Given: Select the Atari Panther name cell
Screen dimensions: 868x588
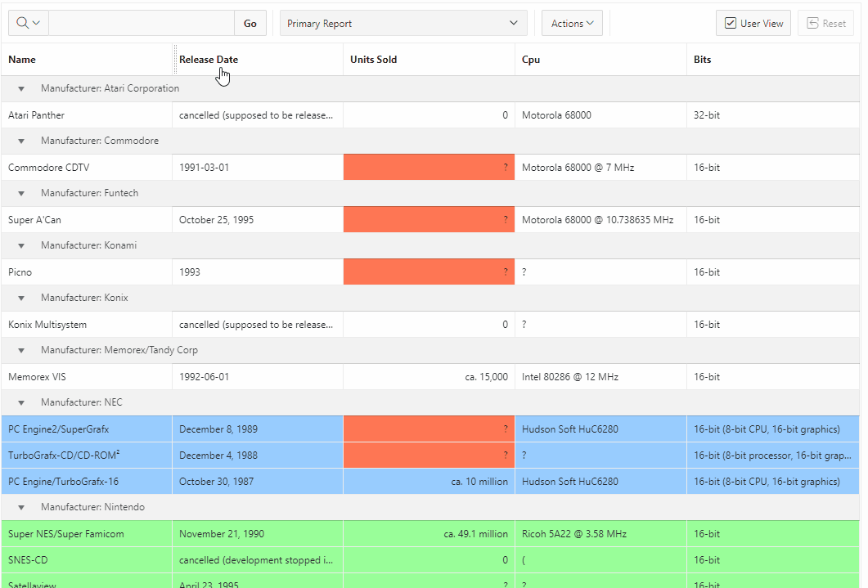Looking at the screenshot, I should pyautogui.click(x=87, y=115).
